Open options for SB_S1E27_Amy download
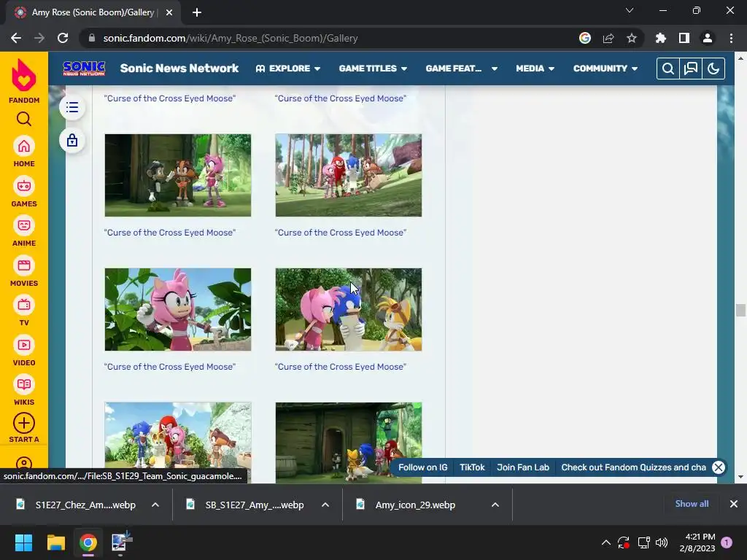The image size is (747, 560). click(325, 505)
